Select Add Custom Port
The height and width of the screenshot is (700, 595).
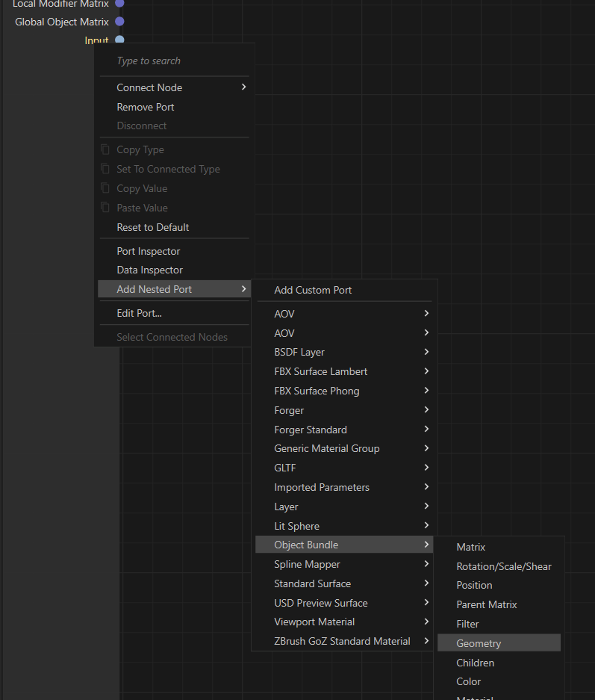344,290
